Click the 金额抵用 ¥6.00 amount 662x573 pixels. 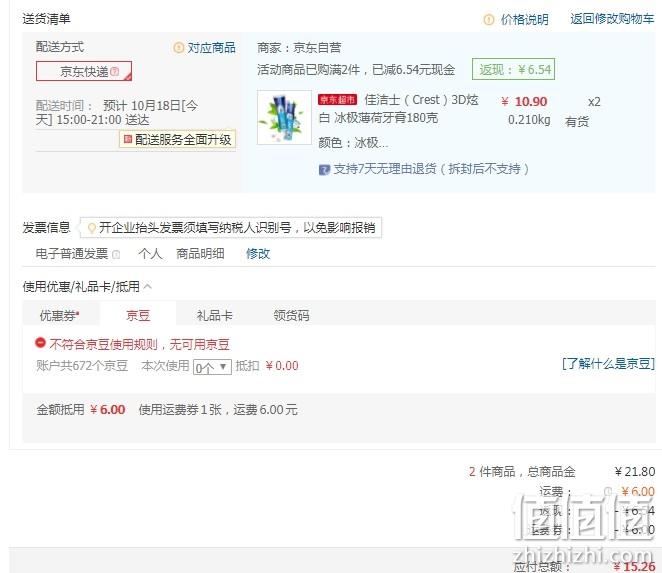[x=108, y=410]
